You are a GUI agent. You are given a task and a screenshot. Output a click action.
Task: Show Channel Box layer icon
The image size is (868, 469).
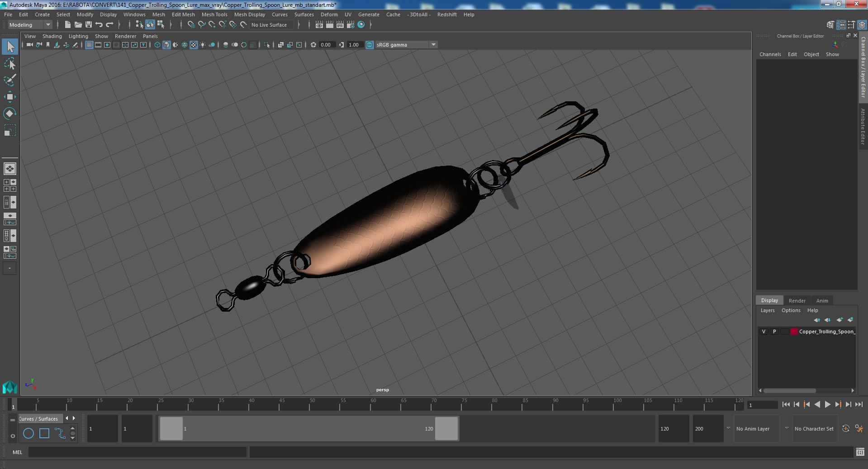[x=862, y=25]
